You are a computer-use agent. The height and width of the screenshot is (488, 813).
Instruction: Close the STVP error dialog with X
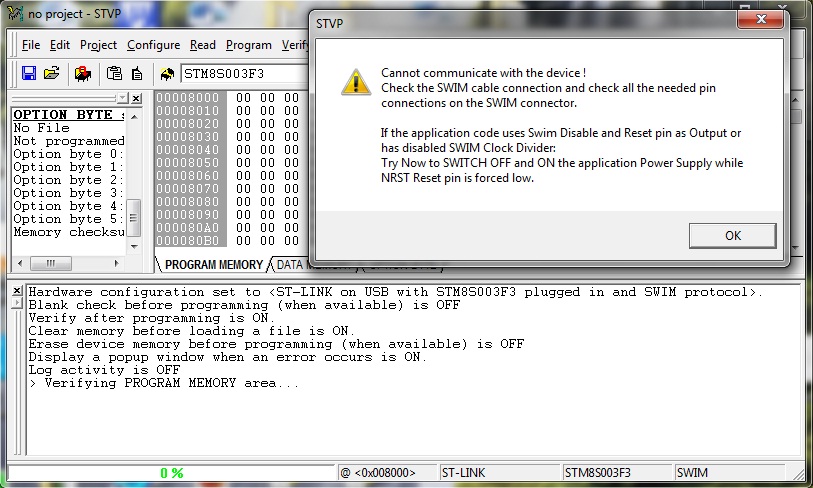[761, 19]
